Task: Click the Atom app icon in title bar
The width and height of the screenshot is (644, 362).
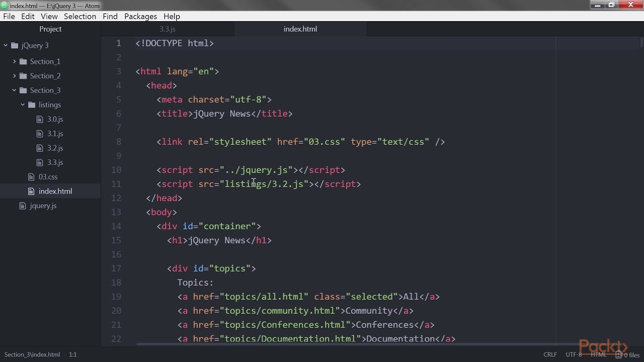Action: tap(5, 6)
